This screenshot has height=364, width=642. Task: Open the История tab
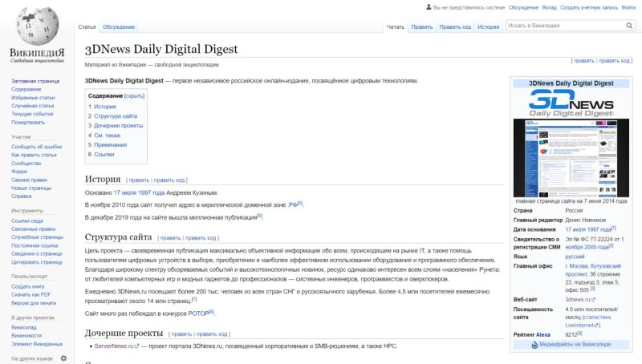coord(488,27)
